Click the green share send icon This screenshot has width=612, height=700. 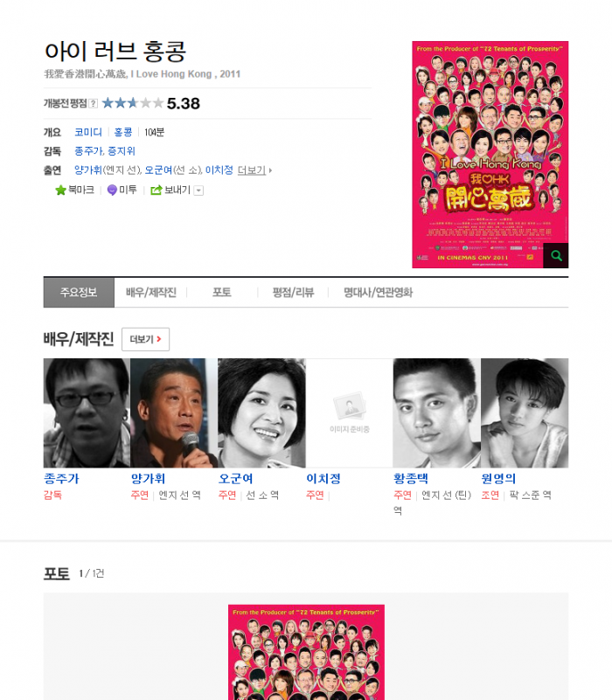156,191
